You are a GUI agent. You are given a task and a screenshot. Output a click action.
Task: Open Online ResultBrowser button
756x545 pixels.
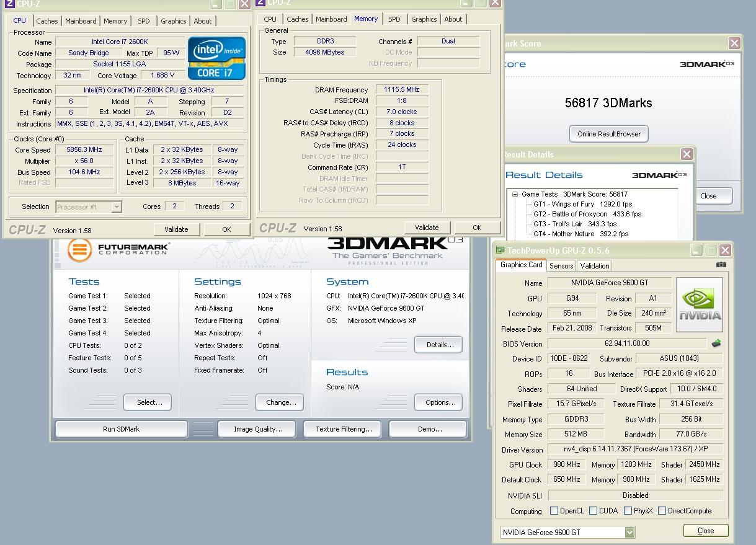[609, 134]
